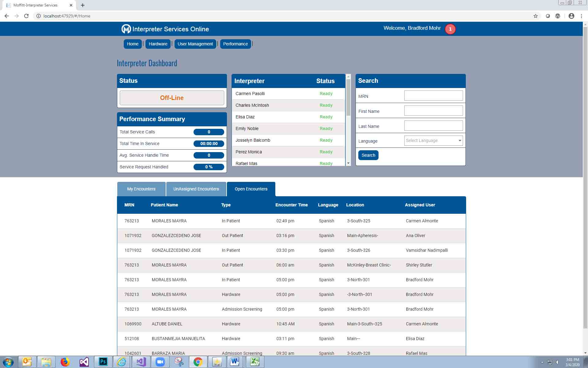Launch Zoom from the taskbar

[160, 362]
